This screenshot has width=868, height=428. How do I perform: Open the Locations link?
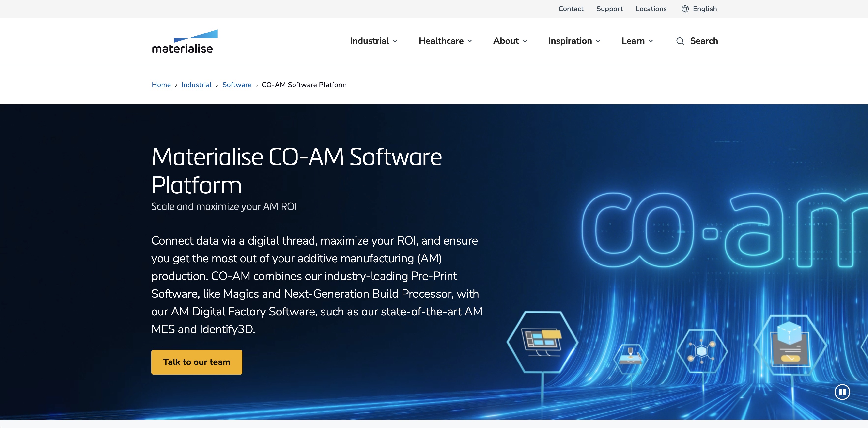point(651,9)
